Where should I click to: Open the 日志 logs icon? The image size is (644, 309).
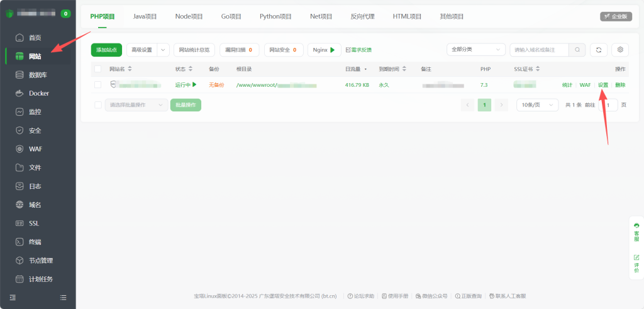coord(19,186)
